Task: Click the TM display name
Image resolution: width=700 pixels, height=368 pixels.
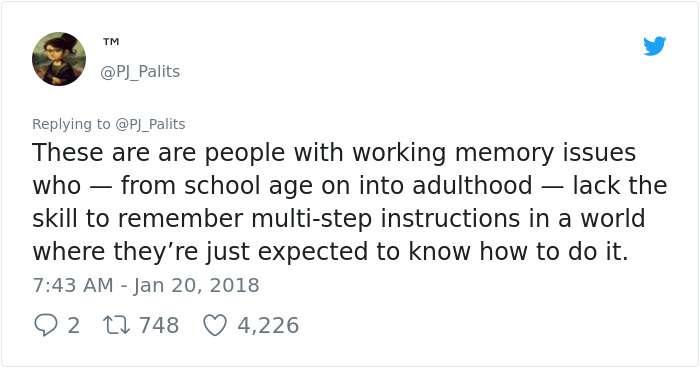Action: (x=111, y=42)
